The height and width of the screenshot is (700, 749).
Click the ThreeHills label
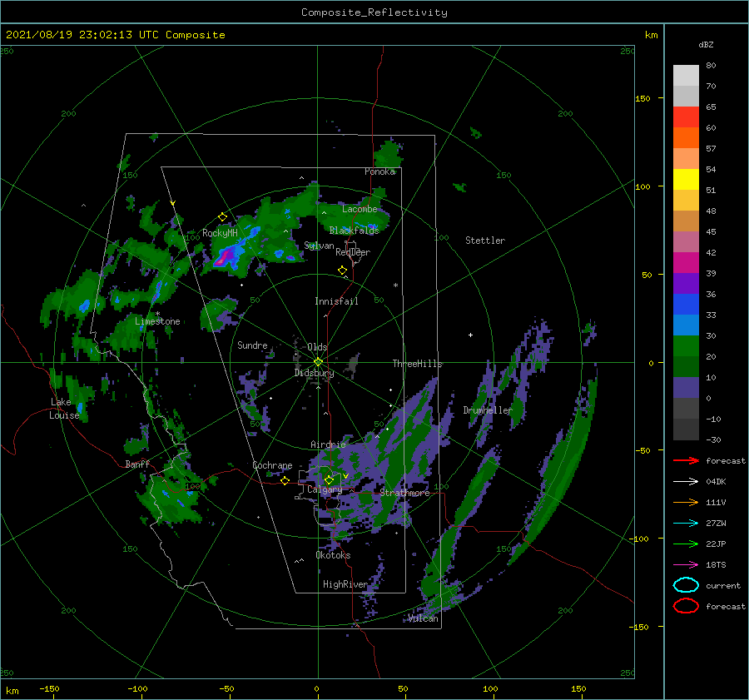[x=417, y=364]
